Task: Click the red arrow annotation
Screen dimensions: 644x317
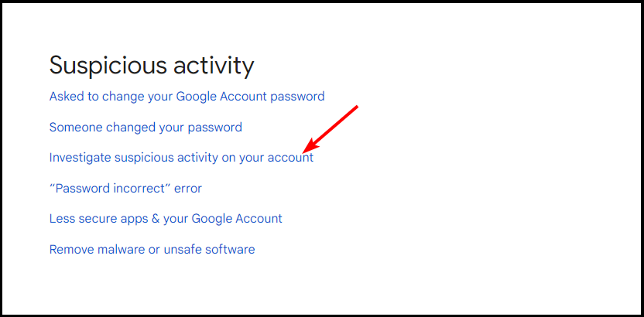Action: [331, 128]
